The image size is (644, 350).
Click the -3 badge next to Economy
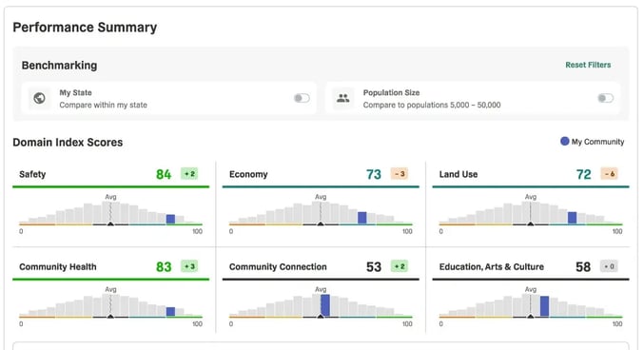coord(400,174)
